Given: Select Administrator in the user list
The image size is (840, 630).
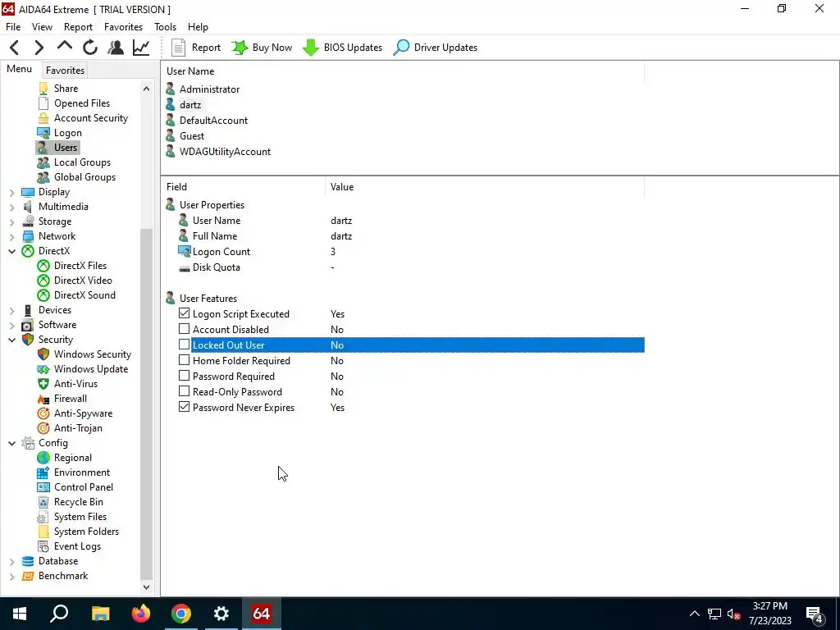Looking at the screenshot, I should (209, 89).
